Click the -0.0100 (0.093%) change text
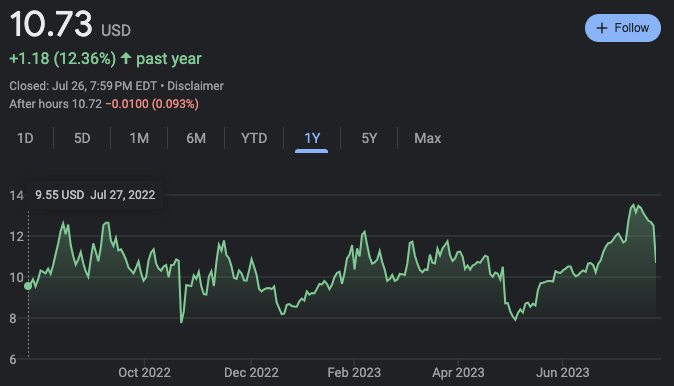674x386 pixels. pyautogui.click(x=152, y=104)
